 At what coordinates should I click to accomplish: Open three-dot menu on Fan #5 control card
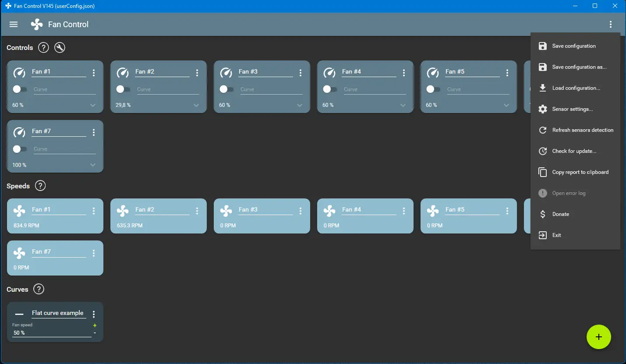507,73
